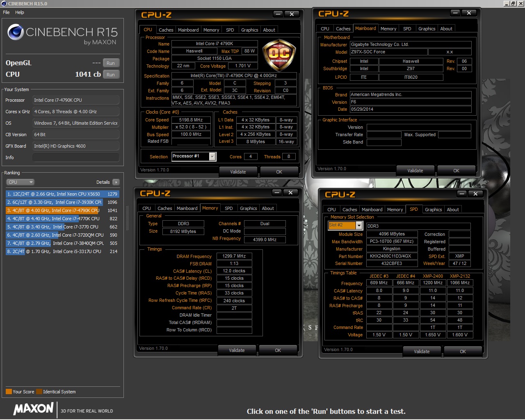The width and height of the screenshot is (525, 420).
Task: Open the Processor #1 selection dropdown
Action: pyautogui.click(x=212, y=156)
